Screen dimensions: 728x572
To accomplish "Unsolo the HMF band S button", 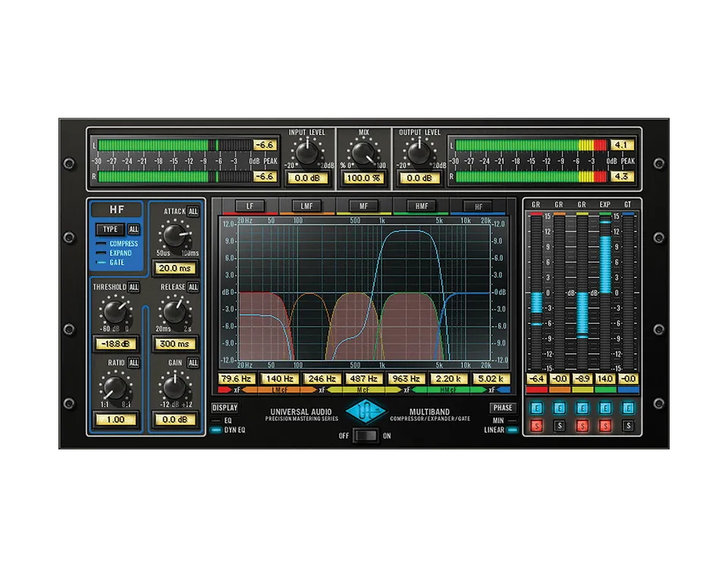I will tap(605, 426).
